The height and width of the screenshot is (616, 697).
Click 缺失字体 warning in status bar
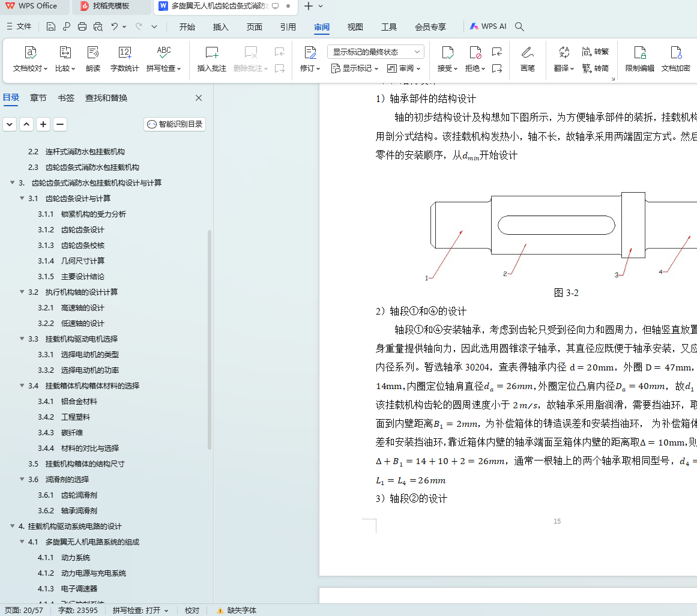[x=237, y=610]
